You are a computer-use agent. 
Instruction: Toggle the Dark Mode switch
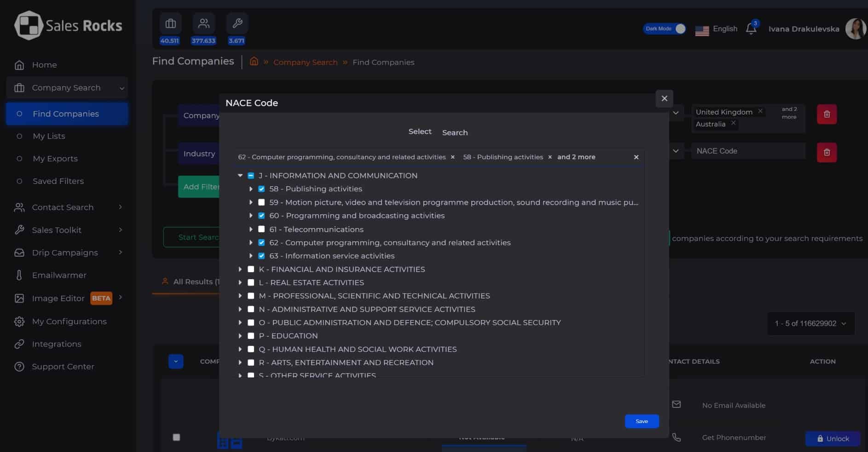click(679, 29)
